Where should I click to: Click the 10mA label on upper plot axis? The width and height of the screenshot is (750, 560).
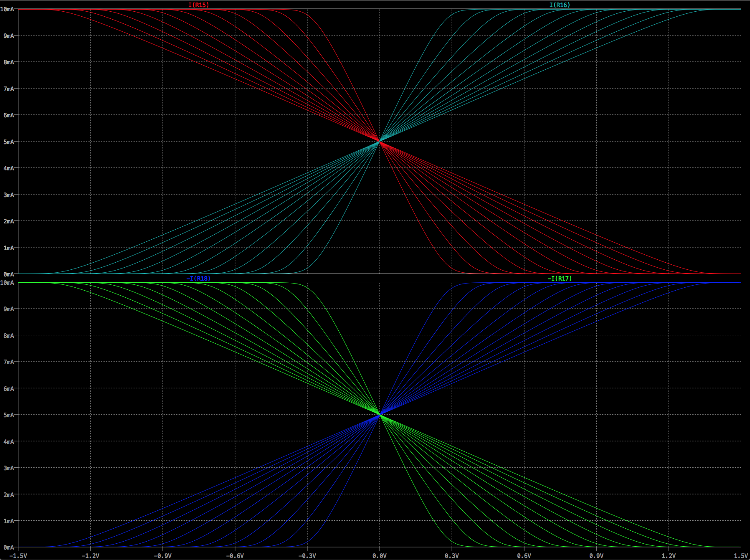pos(7,9)
